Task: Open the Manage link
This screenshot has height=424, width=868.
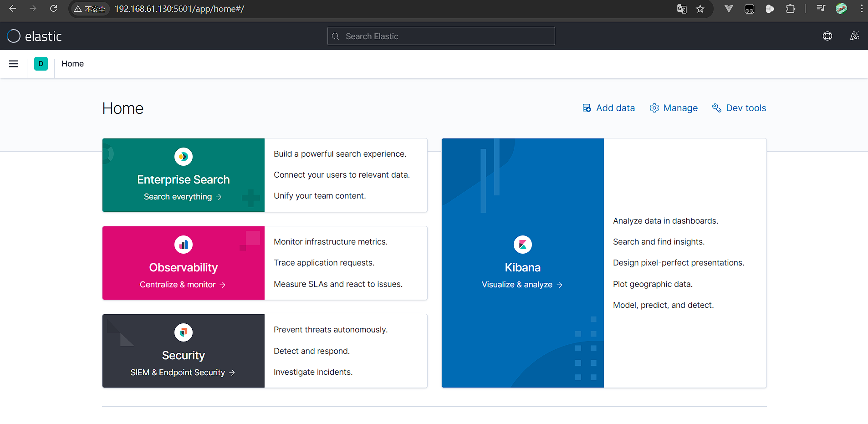Action: click(674, 108)
